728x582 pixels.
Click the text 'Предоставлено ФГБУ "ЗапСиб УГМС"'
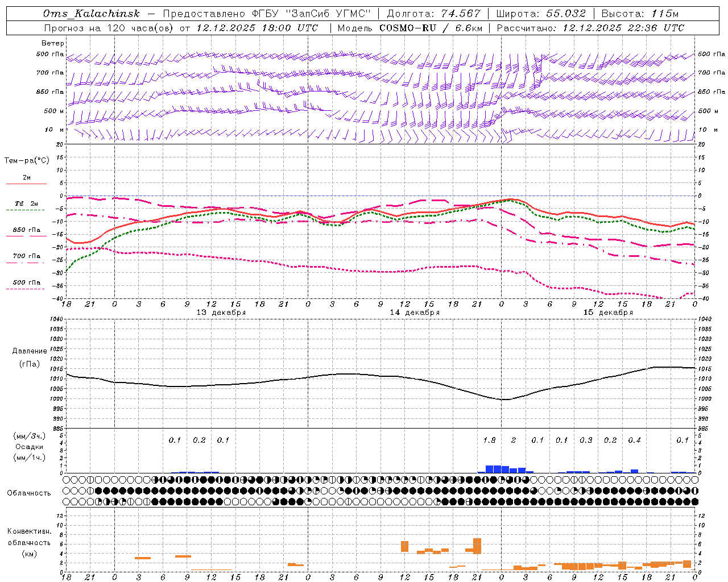tap(267, 14)
